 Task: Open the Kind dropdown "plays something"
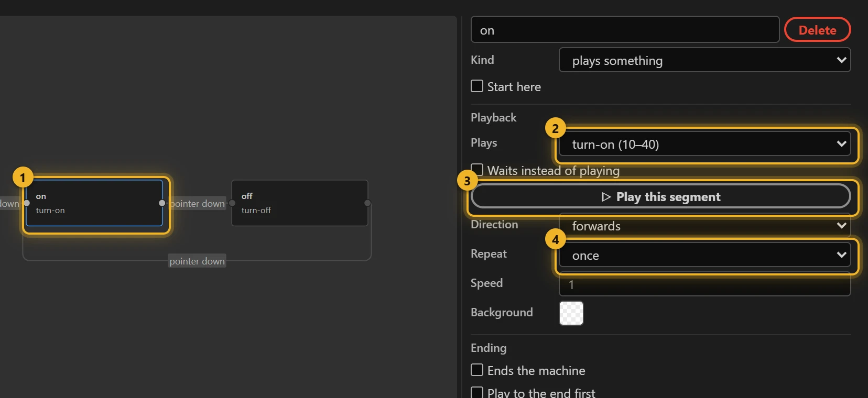click(x=704, y=60)
